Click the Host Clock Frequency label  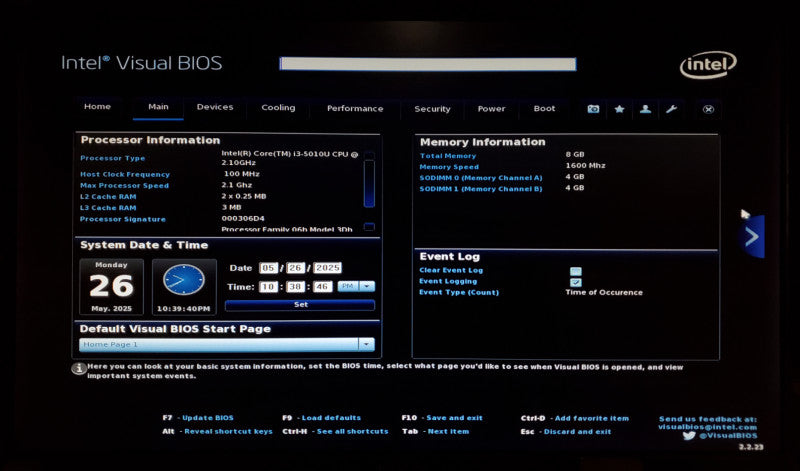[124, 175]
